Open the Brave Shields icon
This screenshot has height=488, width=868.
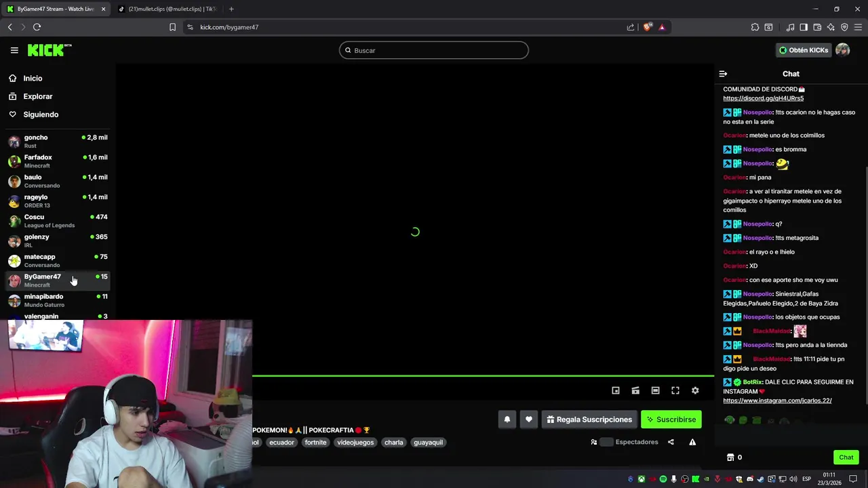click(648, 27)
